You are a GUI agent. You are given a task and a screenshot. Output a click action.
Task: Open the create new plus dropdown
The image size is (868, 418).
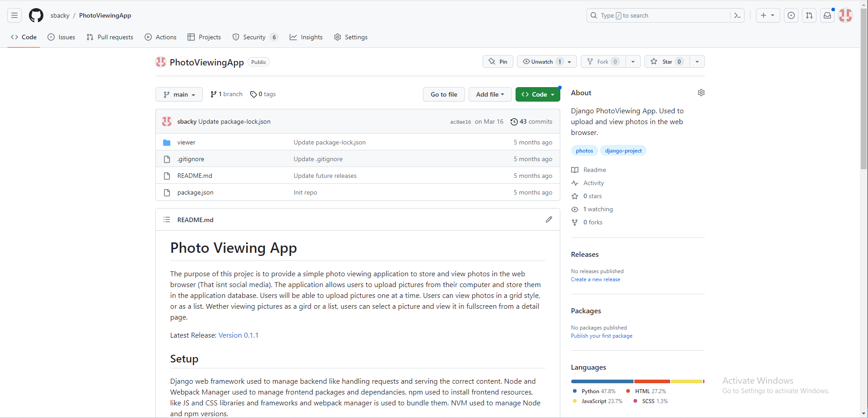[x=768, y=15]
